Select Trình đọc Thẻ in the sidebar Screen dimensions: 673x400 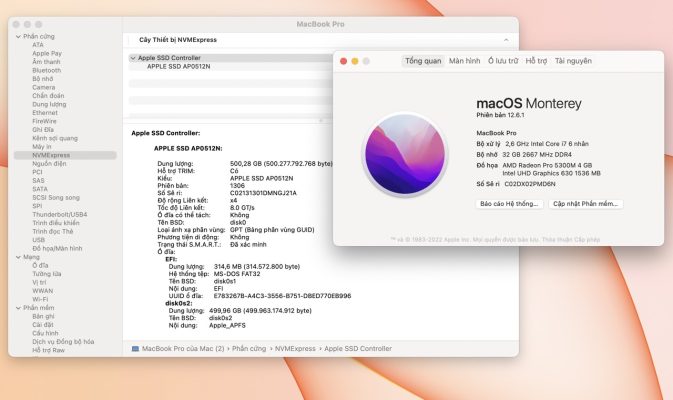tap(53, 232)
